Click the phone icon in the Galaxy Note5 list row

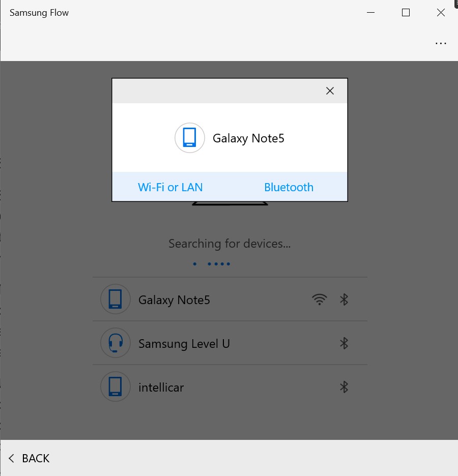tap(116, 300)
